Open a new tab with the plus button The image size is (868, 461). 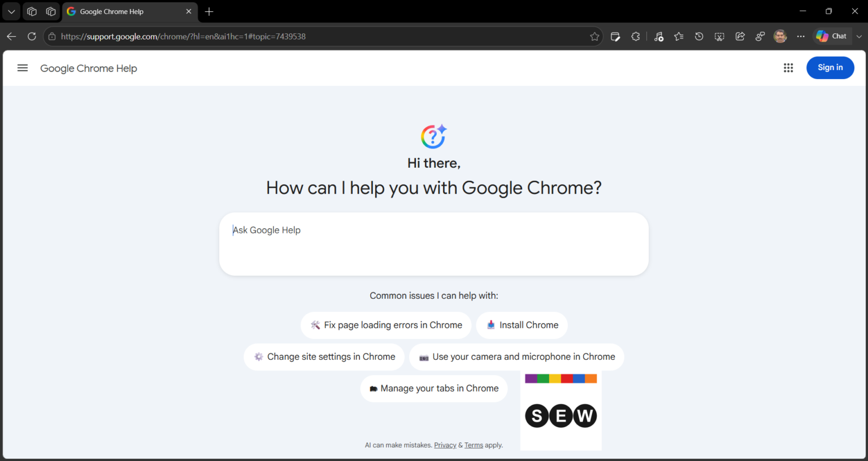click(x=209, y=11)
